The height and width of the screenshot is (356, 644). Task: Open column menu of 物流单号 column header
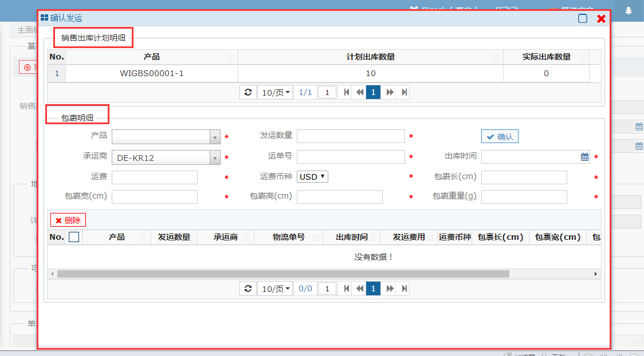tap(316, 238)
